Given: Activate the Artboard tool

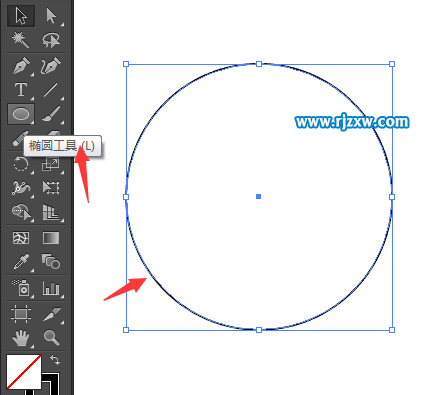Looking at the screenshot, I should tap(21, 314).
